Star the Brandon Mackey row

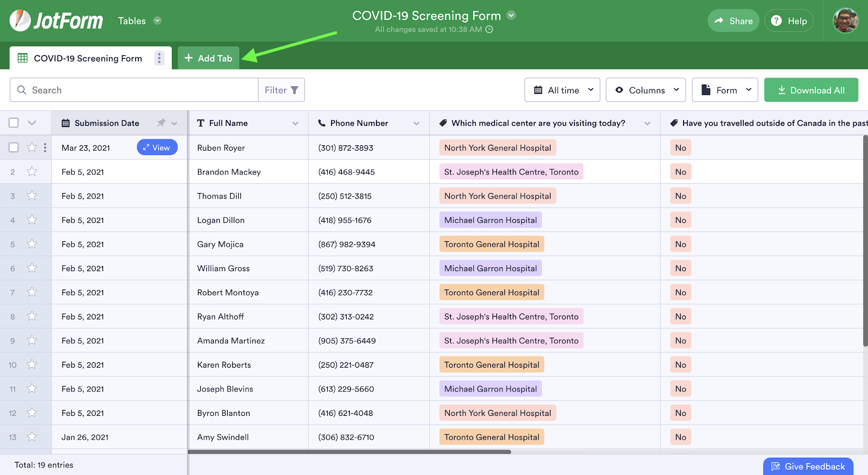[x=32, y=172]
